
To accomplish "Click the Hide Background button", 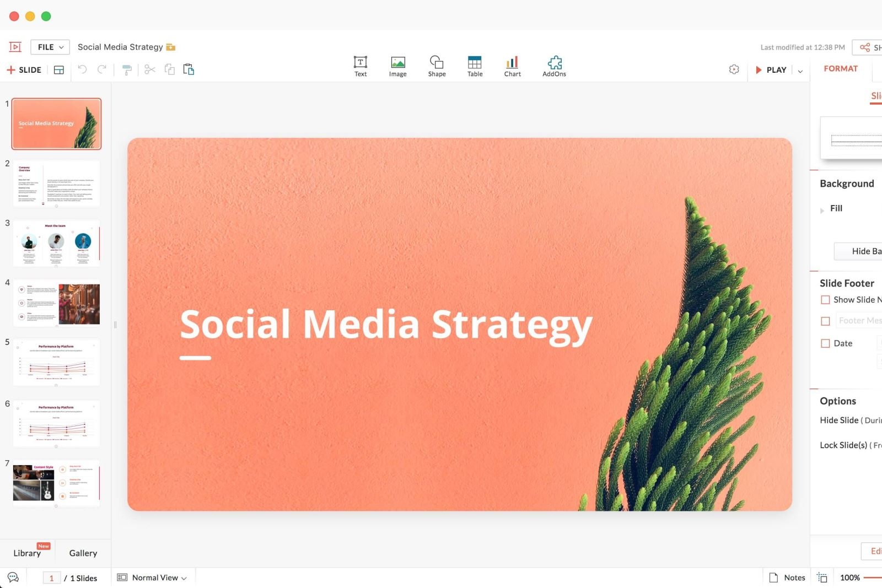I will coord(858,251).
